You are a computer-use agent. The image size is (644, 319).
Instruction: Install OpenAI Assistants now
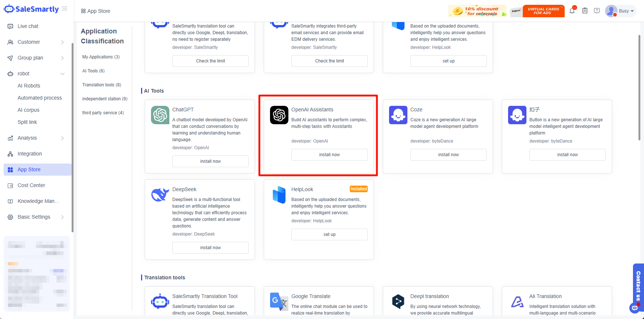click(330, 155)
